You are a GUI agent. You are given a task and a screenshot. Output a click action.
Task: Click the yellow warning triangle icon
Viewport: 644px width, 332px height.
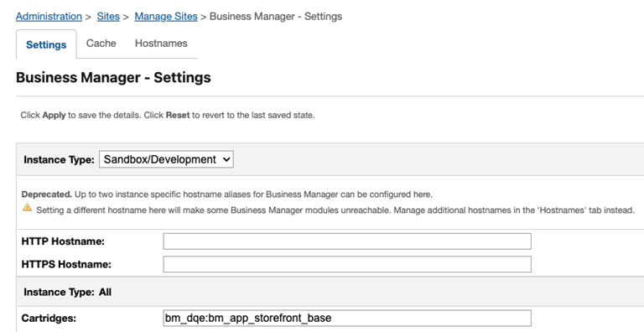pyautogui.click(x=27, y=208)
